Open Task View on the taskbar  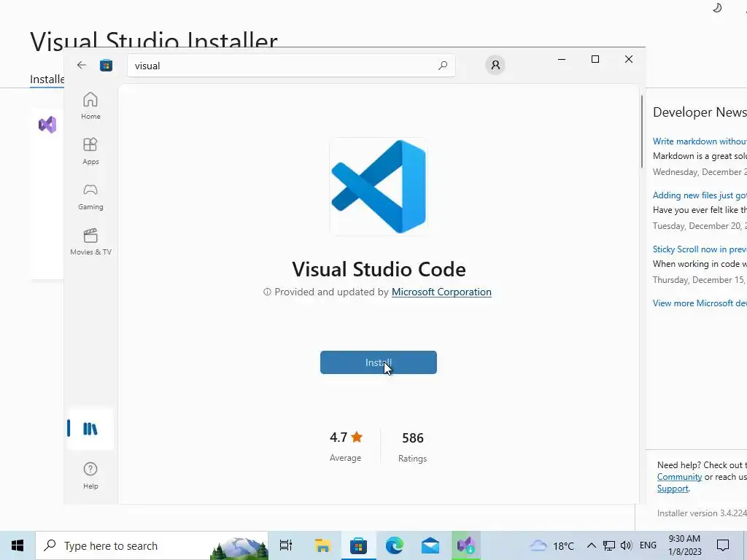[x=286, y=545]
